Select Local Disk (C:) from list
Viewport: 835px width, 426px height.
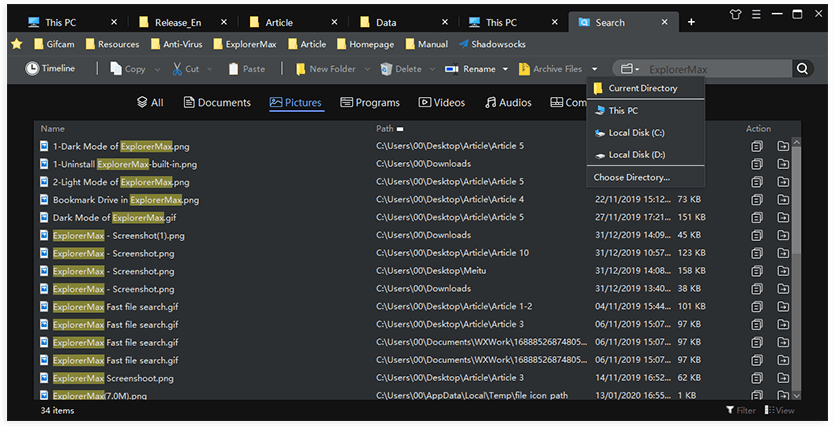(636, 132)
